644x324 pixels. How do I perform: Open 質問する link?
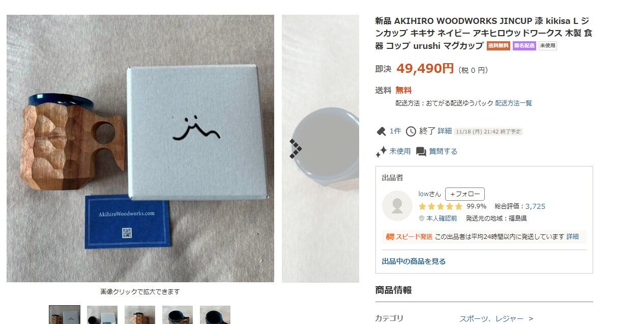(x=443, y=151)
